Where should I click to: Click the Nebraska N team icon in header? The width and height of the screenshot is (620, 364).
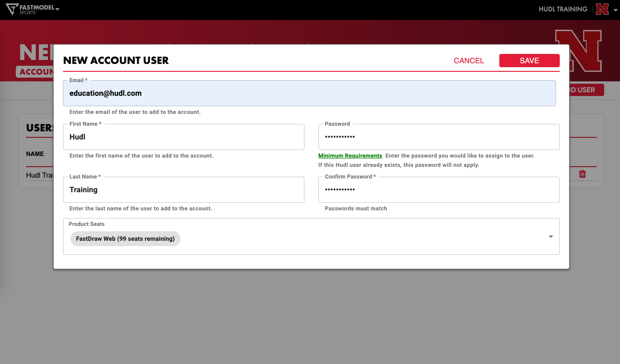click(602, 9)
